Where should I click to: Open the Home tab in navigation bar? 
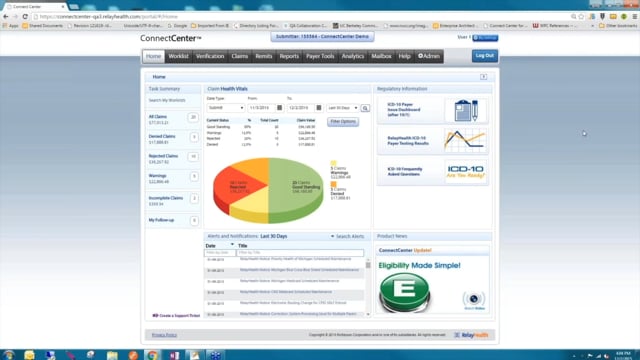153,56
